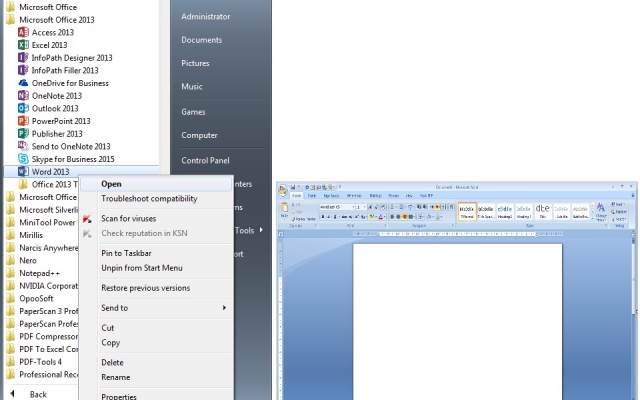Select Cut from the context menu
This screenshot has height=400, width=640.
[x=108, y=328]
